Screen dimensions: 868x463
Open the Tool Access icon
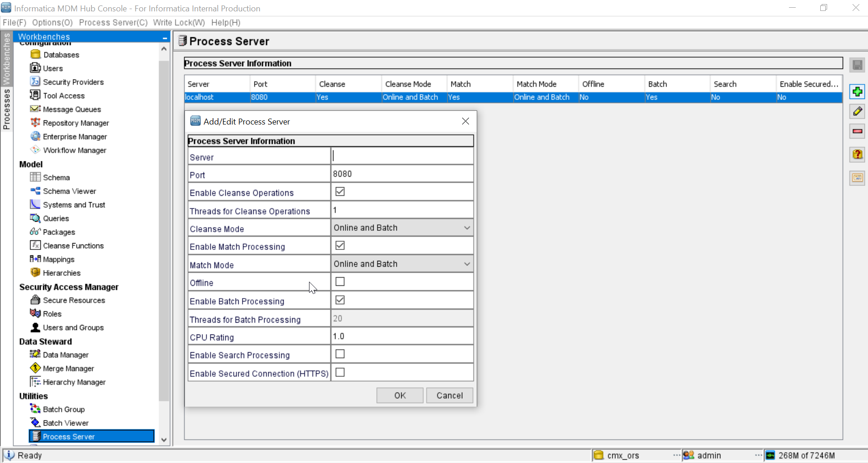pyautogui.click(x=35, y=95)
